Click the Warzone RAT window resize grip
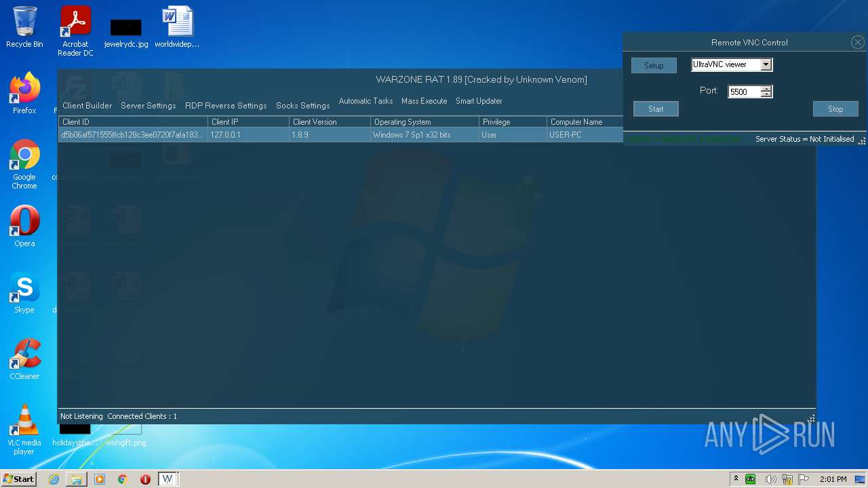 tap(811, 418)
